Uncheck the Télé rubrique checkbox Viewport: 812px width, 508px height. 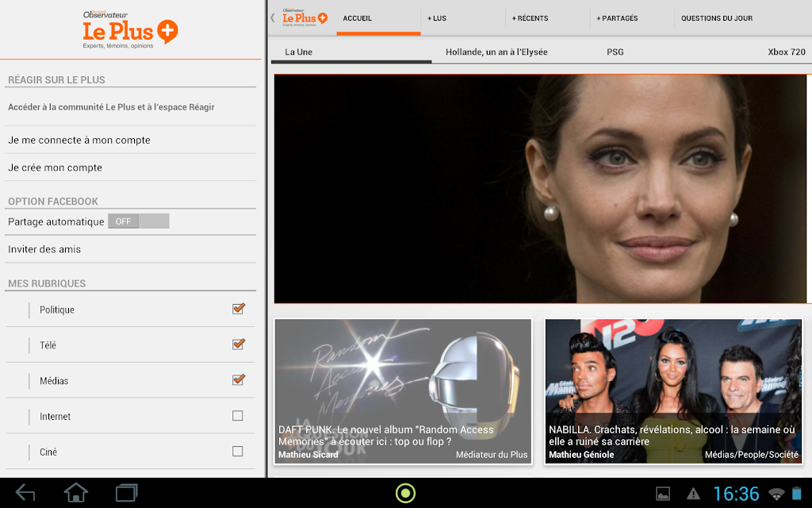coord(238,344)
